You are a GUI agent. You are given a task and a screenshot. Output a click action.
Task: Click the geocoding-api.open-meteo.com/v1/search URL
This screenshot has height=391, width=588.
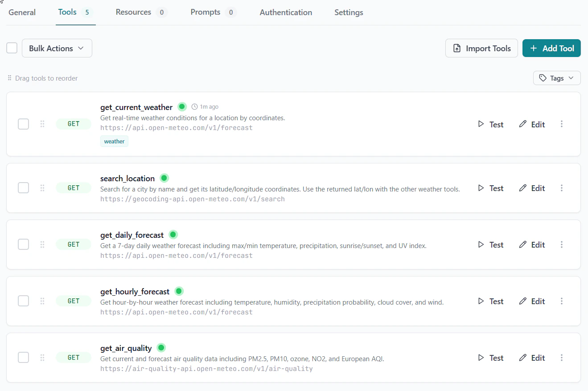(x=193, y=199)
